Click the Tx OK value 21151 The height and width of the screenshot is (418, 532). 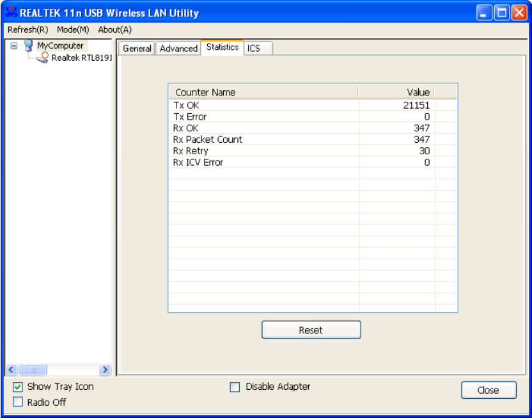click(x=416, y=105)
